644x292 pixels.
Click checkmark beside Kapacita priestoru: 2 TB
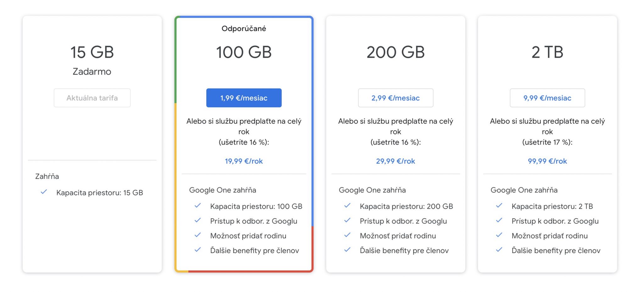pyautogui.click(x=499, y=206)
